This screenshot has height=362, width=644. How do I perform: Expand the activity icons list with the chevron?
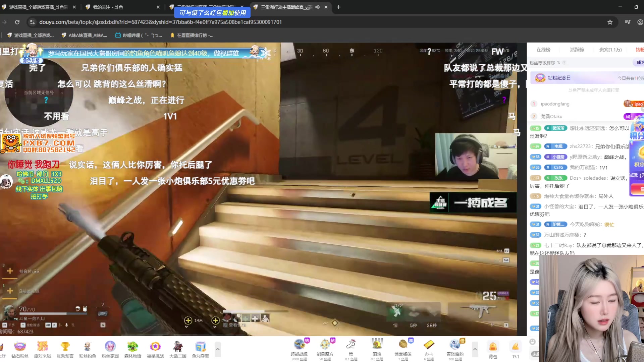click(x=218, y=349)
